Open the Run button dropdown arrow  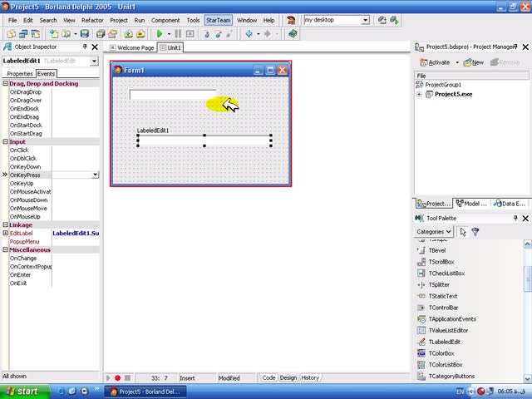[x=169, y=34]
